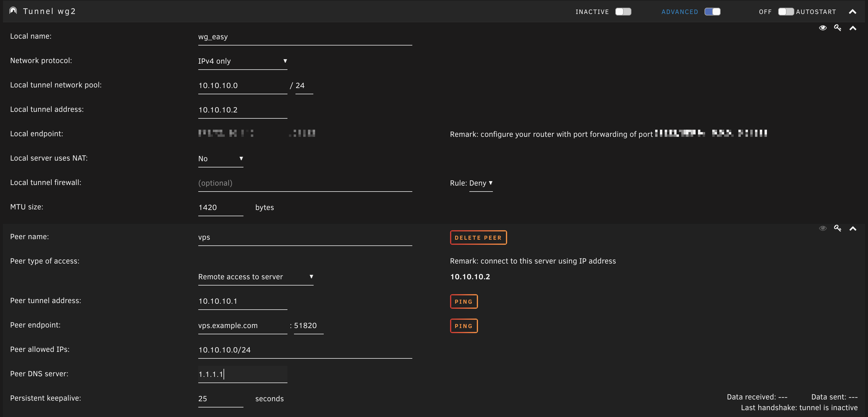868x417 pixels.
Task: Click the WireGuard logo icon beside Tunnel wg2
Action: 13,11
